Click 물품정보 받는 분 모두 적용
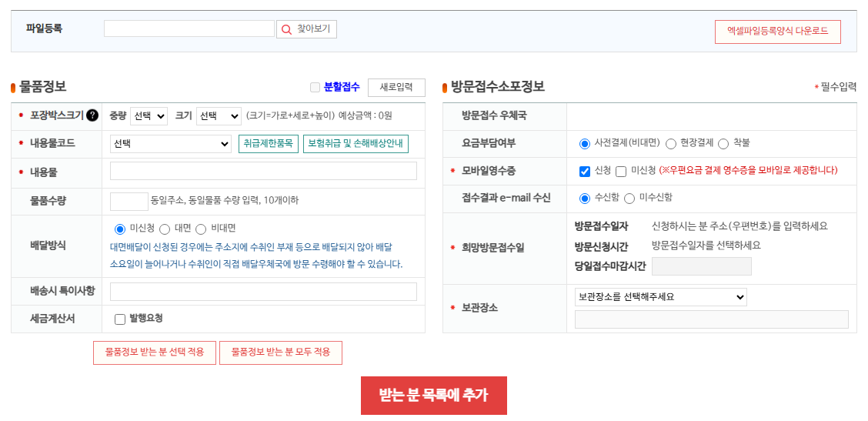 click(x=281, y=353)
